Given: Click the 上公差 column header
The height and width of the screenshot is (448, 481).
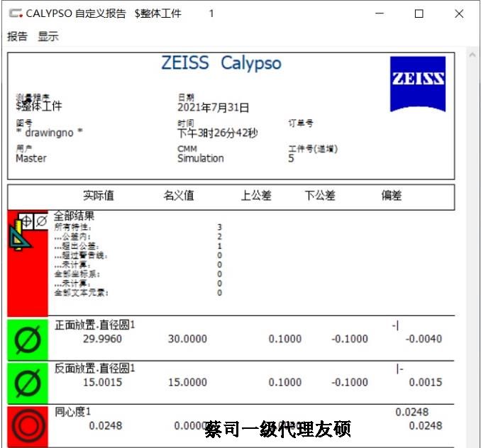Looking at the screenshot, I should coord(256,195).
